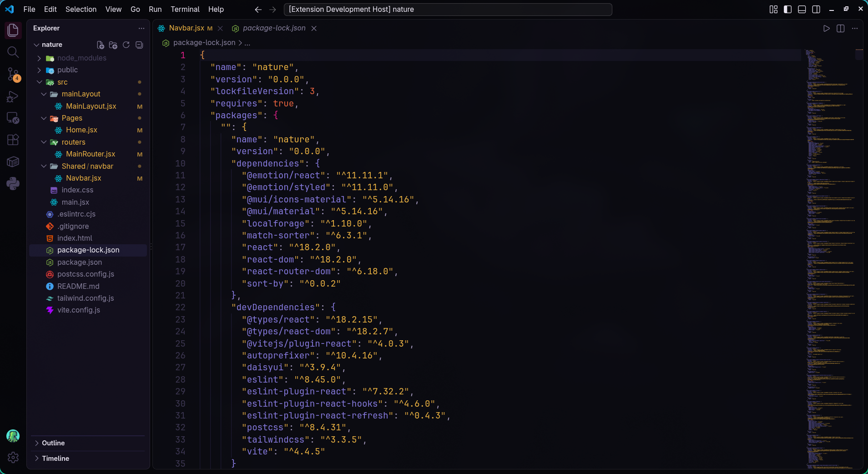Open the Selection menu
Image resolution: width=868 pixels, height=474 pixels.
tap(81, 10)
